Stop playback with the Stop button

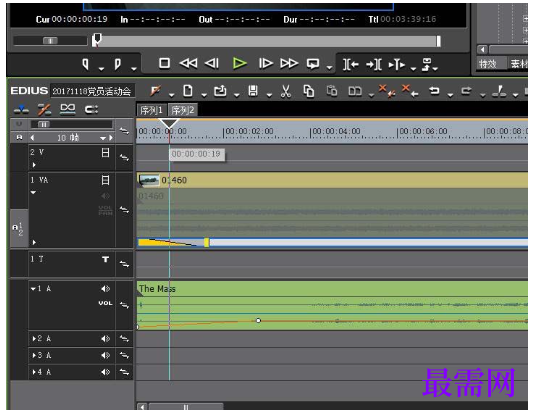pos(164,63)
